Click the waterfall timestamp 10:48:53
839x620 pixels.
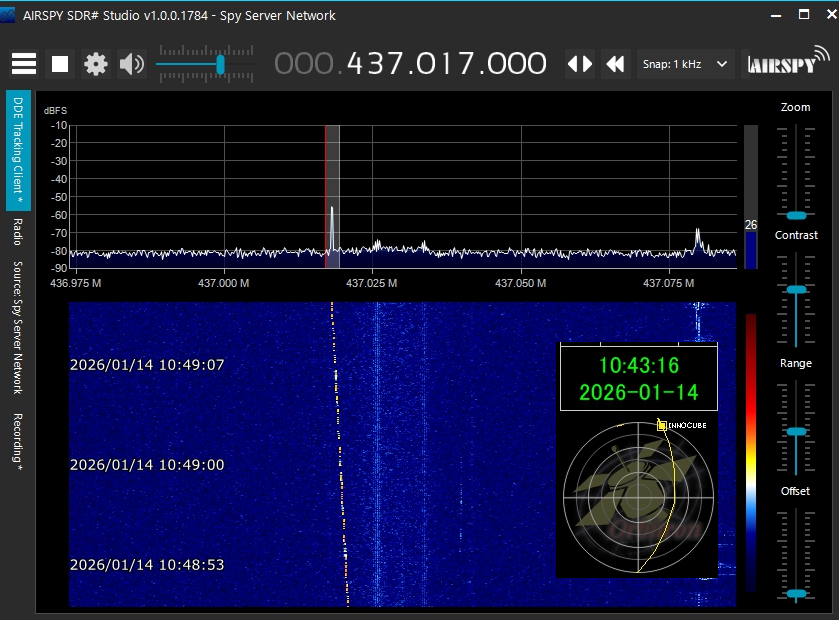coord(147,565)
